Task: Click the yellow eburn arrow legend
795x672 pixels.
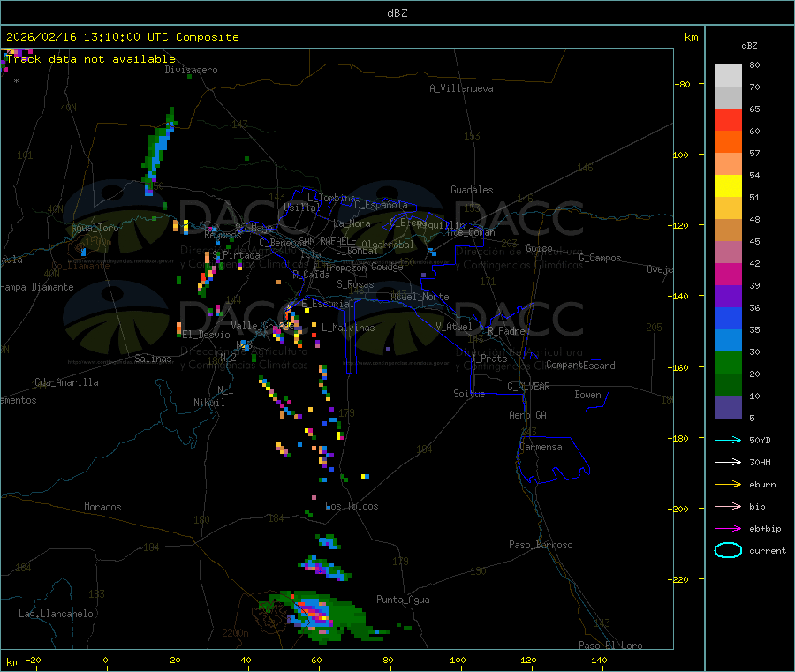Action: (x=728, y=485)
